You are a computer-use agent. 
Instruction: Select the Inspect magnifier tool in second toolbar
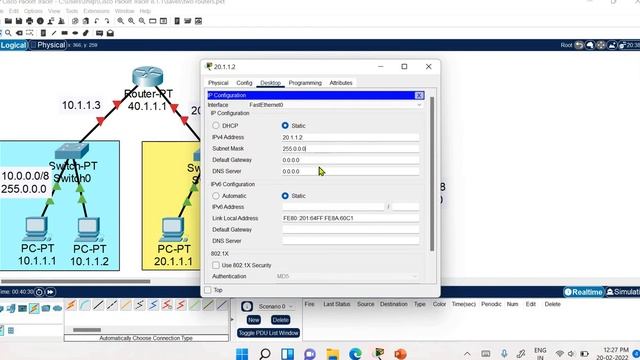8,33
